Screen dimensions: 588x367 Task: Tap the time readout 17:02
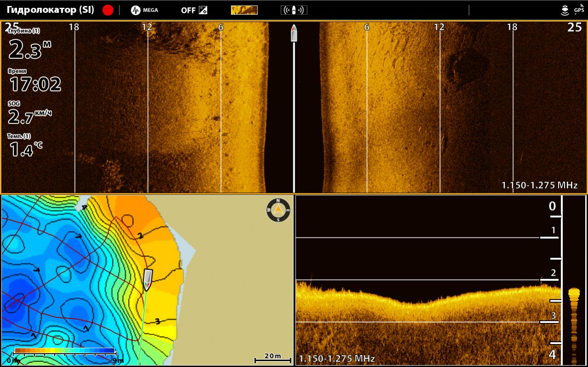[35, 84]
